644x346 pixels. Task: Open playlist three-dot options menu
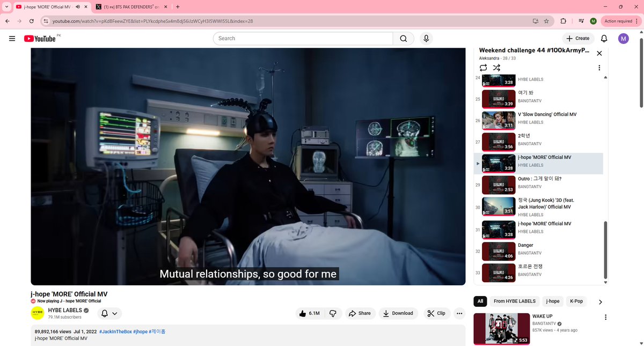599,68
